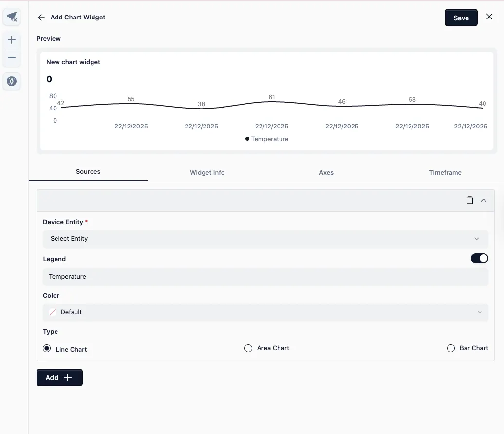This screenshot has width=504, height=434.
Task: Select the Line Chart radio button
Action: [x=47, y=348]
